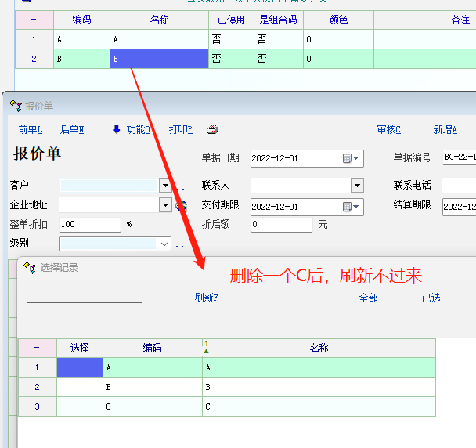Screen dimensions: 476x448
Task: Open the calendar icon in 交付期限 field
Action: pyautogui.click(x=348, y=207)
